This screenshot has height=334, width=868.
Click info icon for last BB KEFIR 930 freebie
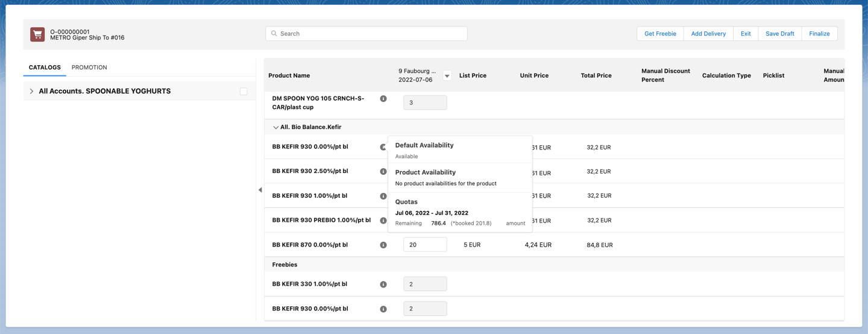point(383,309)
